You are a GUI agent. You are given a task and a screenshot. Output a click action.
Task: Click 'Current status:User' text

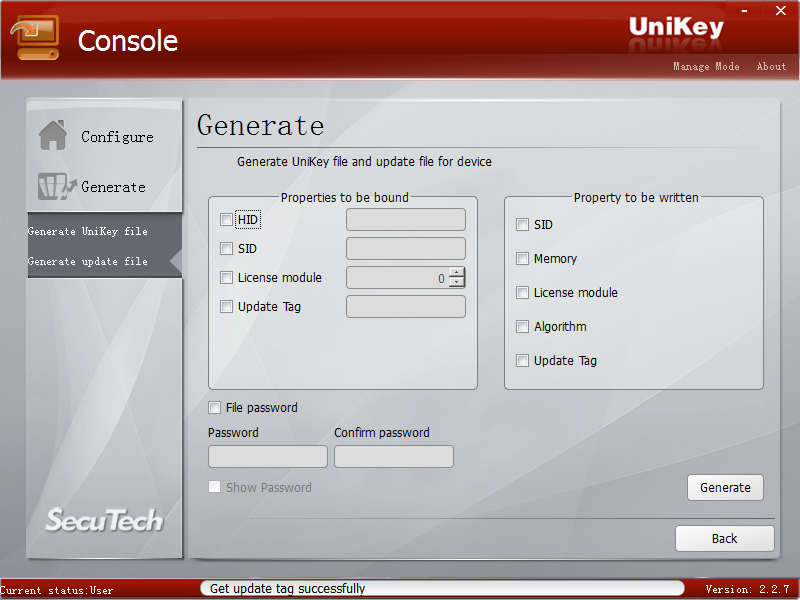click(x=57, y=590)
